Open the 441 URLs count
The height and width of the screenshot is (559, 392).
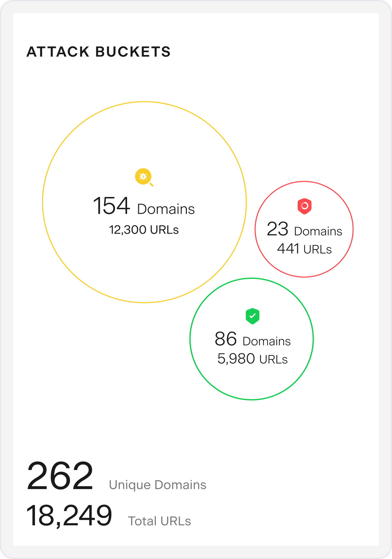304,249
